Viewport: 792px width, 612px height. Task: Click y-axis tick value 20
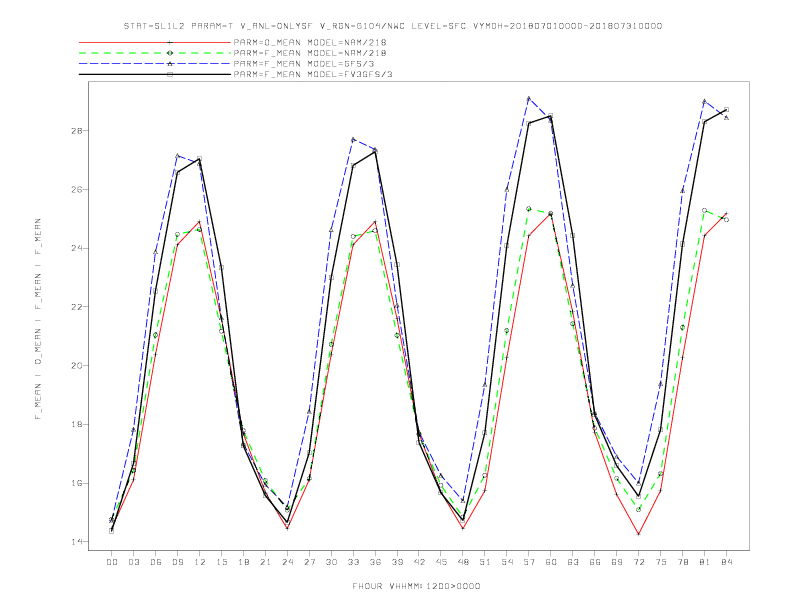(76, 366)
